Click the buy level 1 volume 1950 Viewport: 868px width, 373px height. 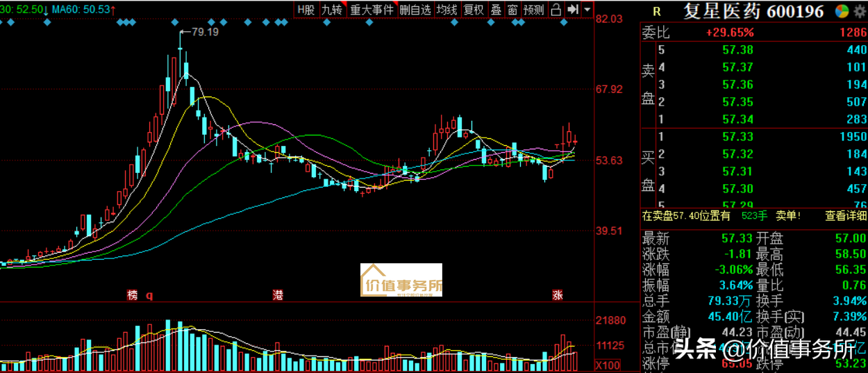852,137
